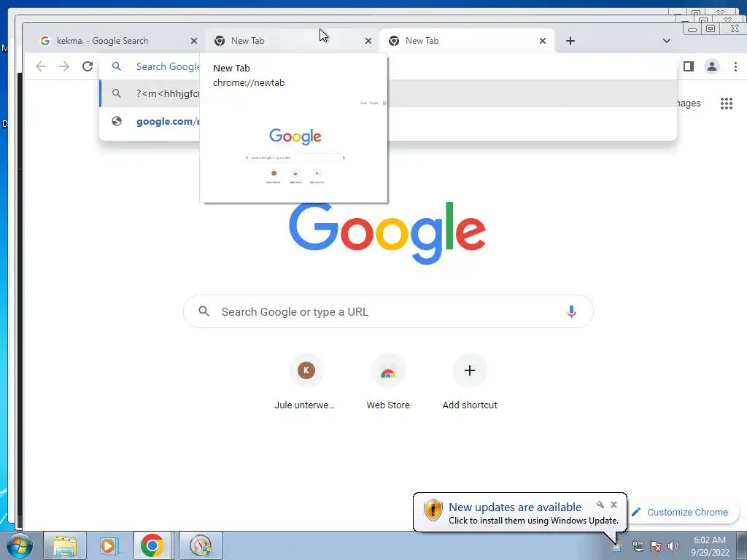747x560 pixels.
Task: Launch Windows Media Player from taskbar
Action: 109,545
